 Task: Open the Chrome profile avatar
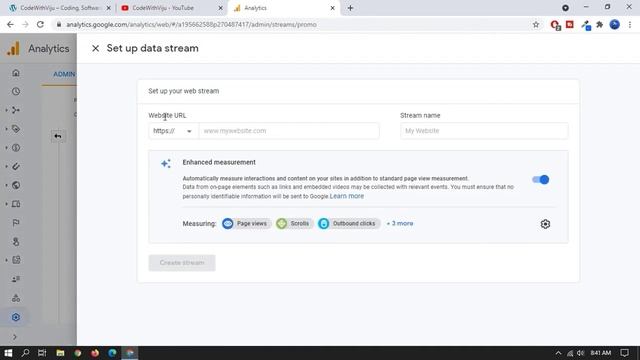point(615,24)
